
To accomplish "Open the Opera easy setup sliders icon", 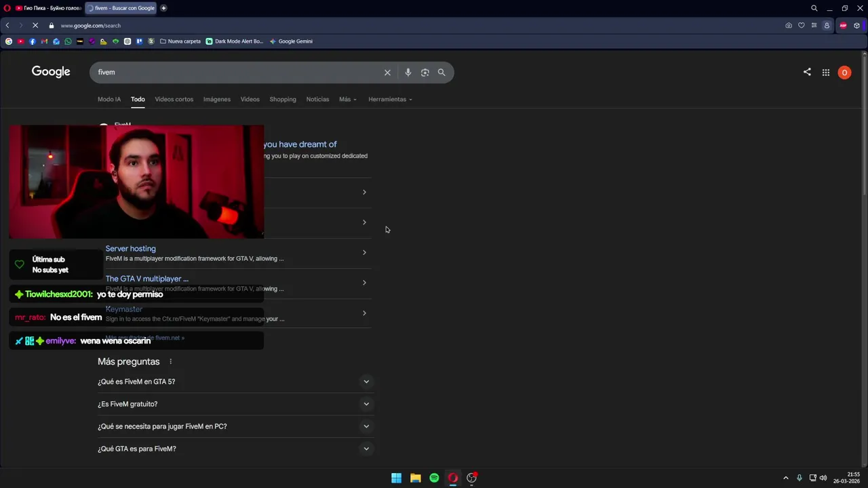I will click(x=814, y=26).
